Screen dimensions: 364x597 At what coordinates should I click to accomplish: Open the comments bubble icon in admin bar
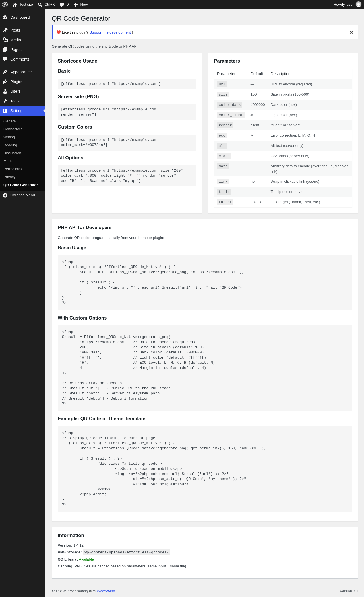62,5
